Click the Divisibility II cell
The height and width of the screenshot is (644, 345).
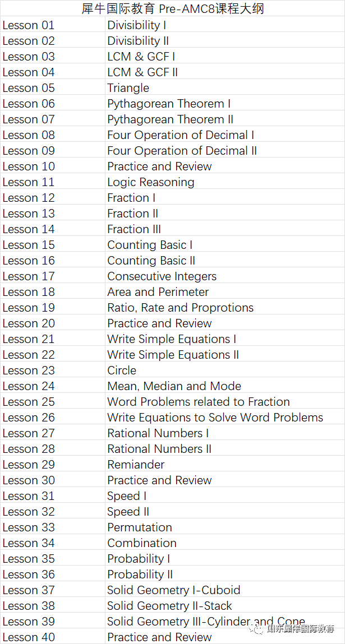point(225,41)
